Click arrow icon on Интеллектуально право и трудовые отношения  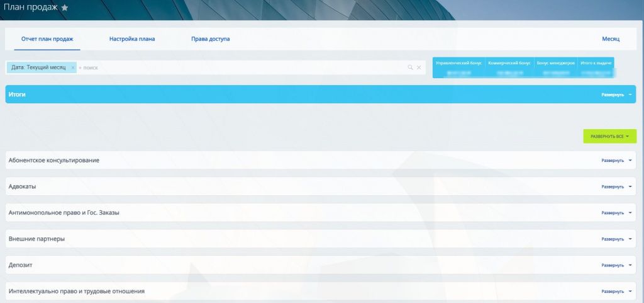[631, 292]
